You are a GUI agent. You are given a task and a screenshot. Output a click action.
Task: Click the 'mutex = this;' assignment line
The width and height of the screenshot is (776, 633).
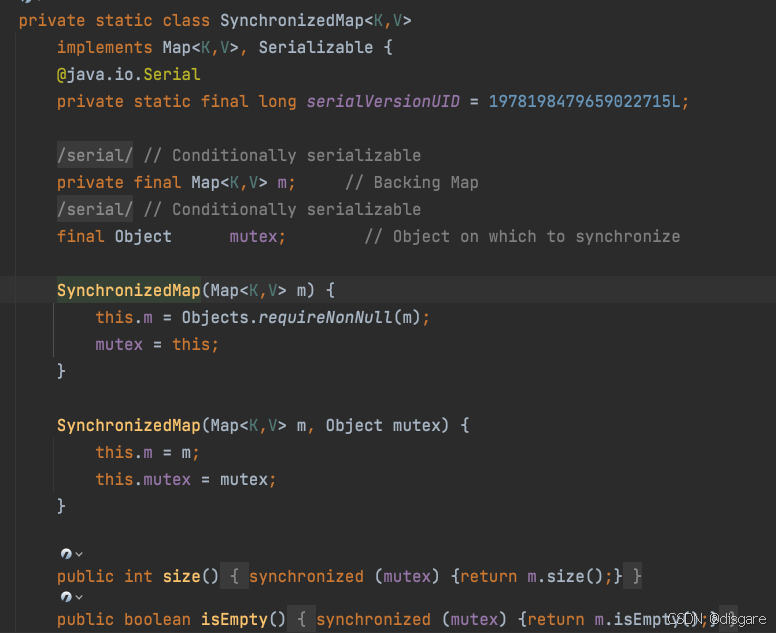click(x=156, y=344)
